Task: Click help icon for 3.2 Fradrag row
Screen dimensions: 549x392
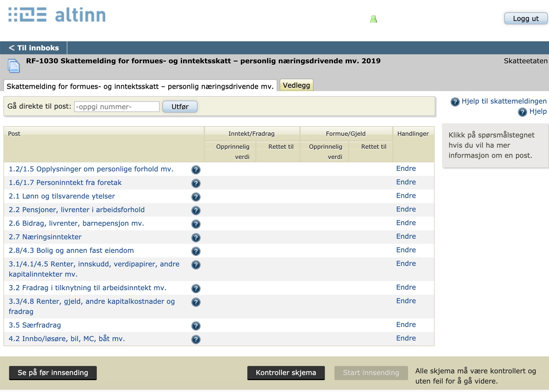Action: point(196,288)
